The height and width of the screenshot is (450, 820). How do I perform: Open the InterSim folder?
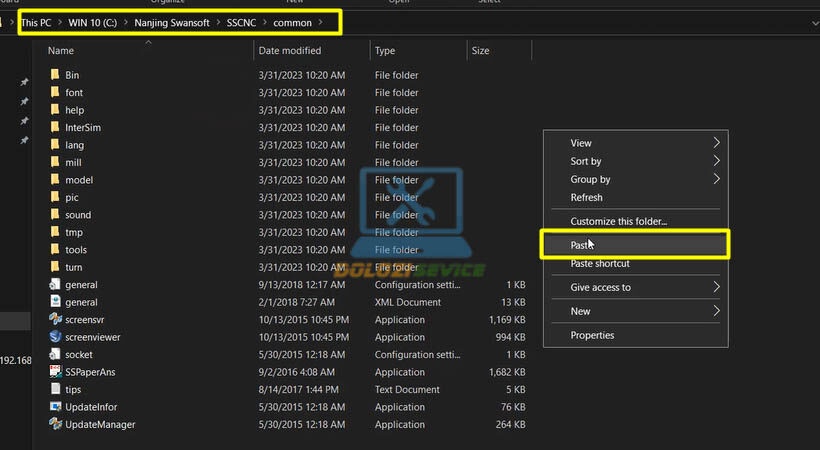(82, 127)
